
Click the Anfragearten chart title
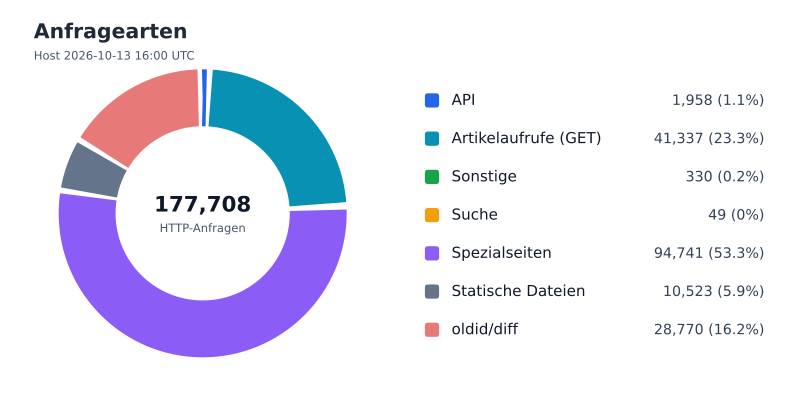click(111, 31)
